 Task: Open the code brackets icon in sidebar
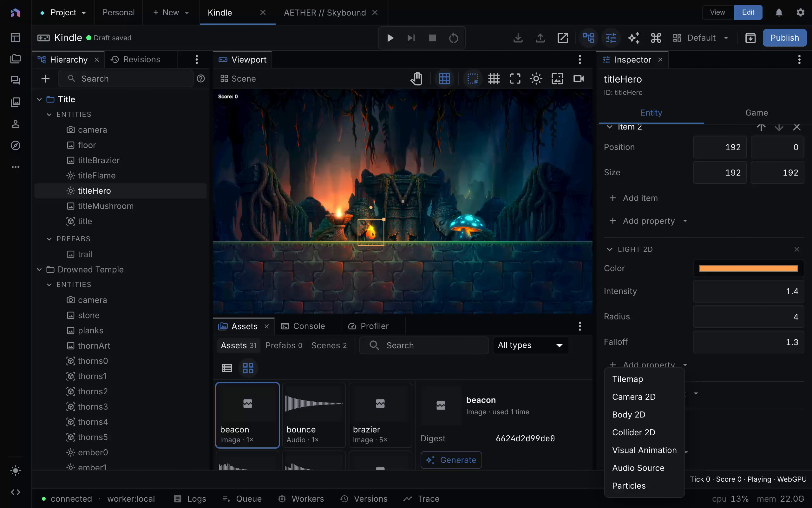click(x=16, y=492)
